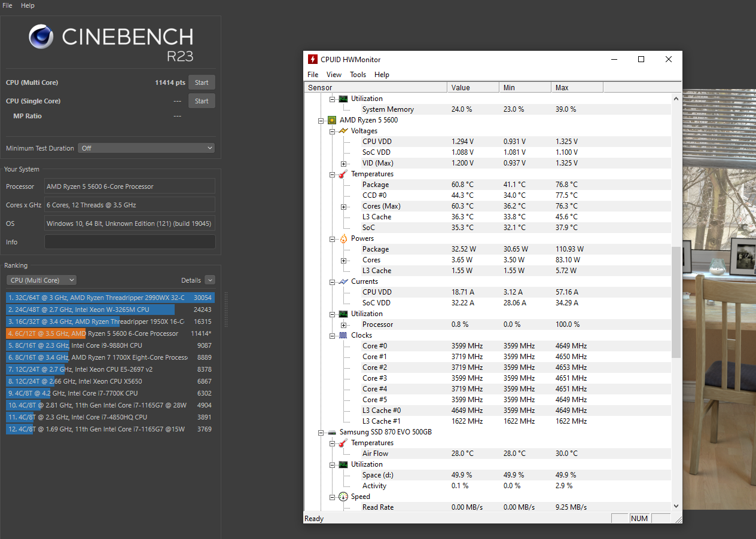The width and height of the screenshot is (756, 539).
Task: Expand the VID (Max) row
Action: [x=344, y=163]
